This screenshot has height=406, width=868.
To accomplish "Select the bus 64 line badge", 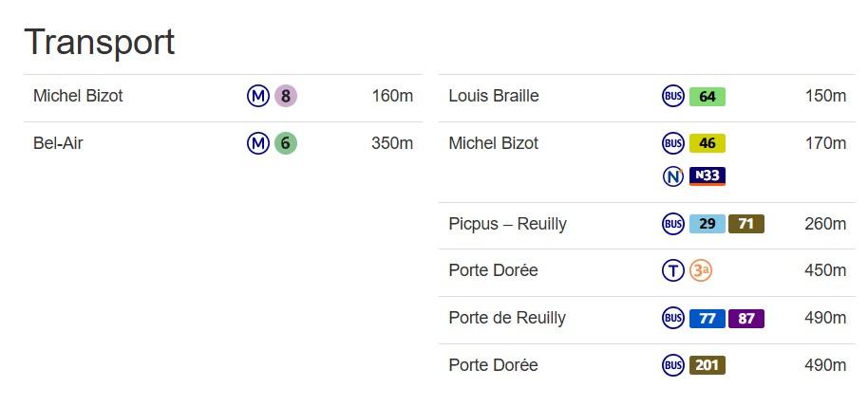I will click(x=708, y=97).
